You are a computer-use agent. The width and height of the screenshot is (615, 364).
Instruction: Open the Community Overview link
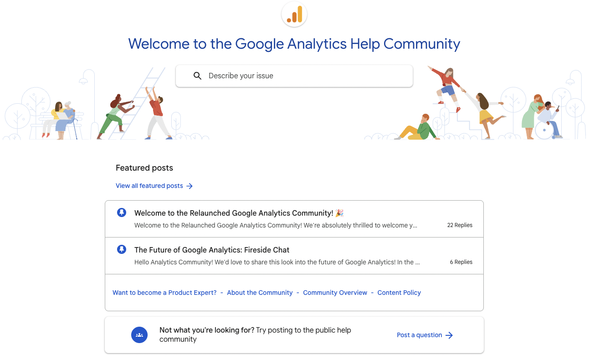click(x=335, y=293)
